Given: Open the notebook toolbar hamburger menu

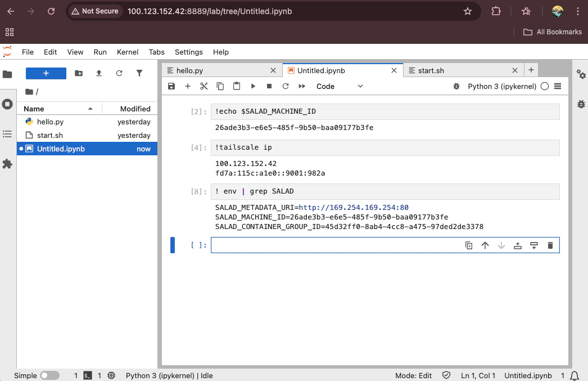Looking at the screenshot, I should (x=558, y=86).
